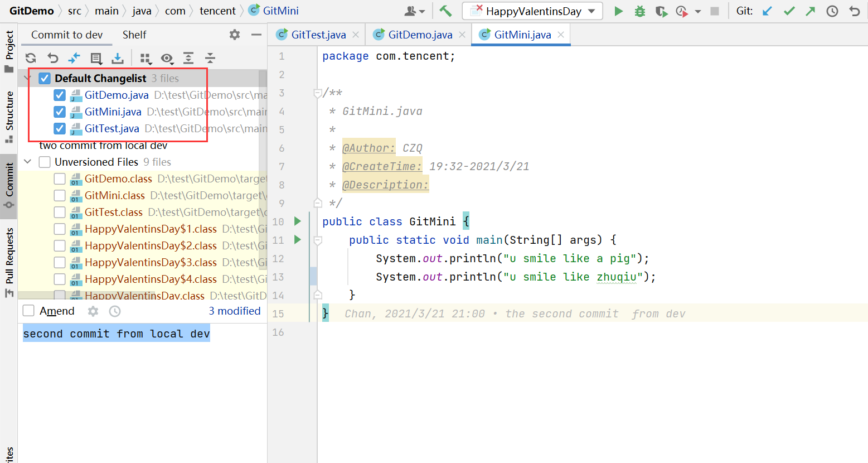Click Git Push green arrow icon
The width and height of the screenshot is (868, 463).
811,11
